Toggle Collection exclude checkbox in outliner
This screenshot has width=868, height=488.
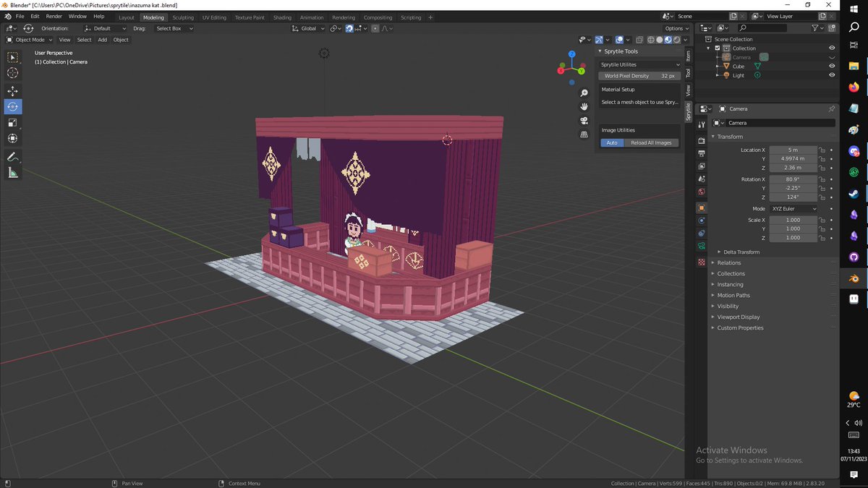coord(718,48)
